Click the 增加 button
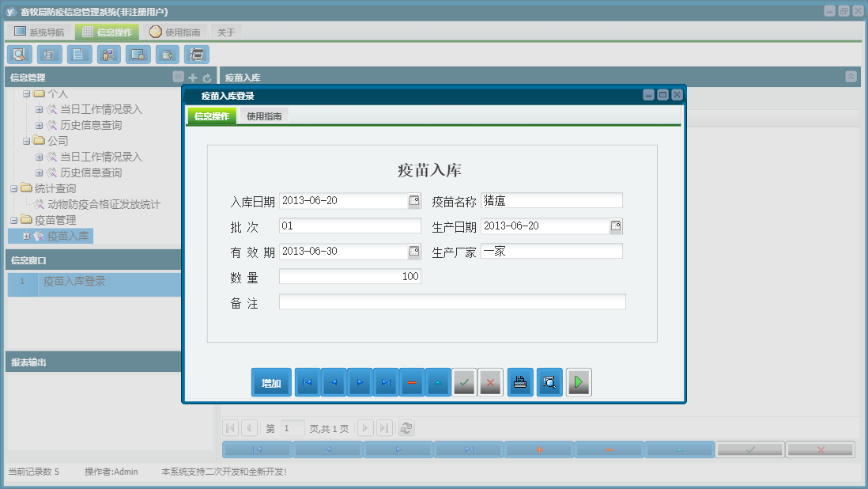 point(271,381)
